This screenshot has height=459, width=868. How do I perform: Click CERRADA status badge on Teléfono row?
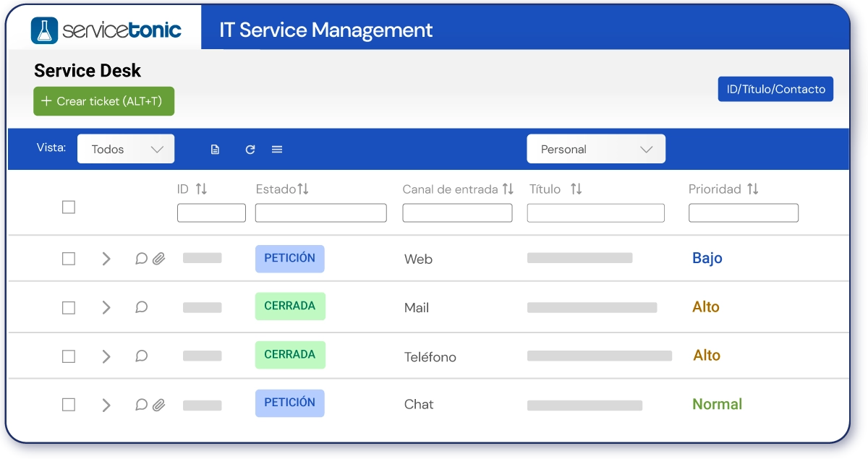(x=290, y=354)
